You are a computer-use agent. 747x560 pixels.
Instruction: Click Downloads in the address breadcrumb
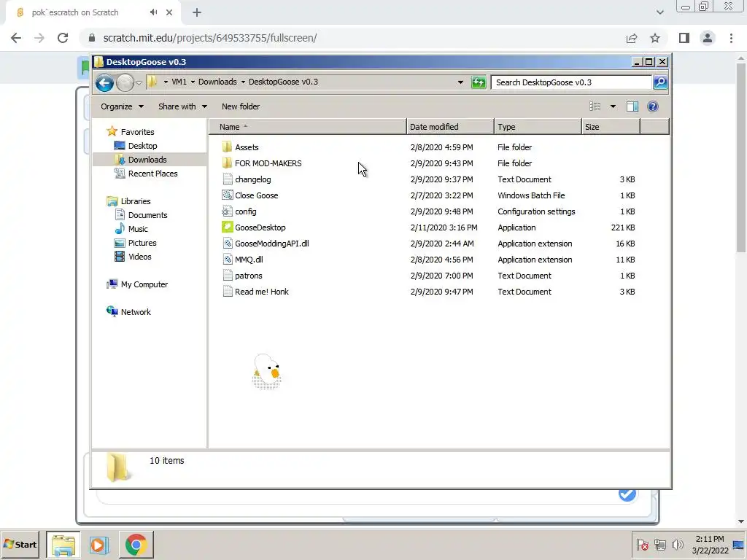[x=217, y=82]
